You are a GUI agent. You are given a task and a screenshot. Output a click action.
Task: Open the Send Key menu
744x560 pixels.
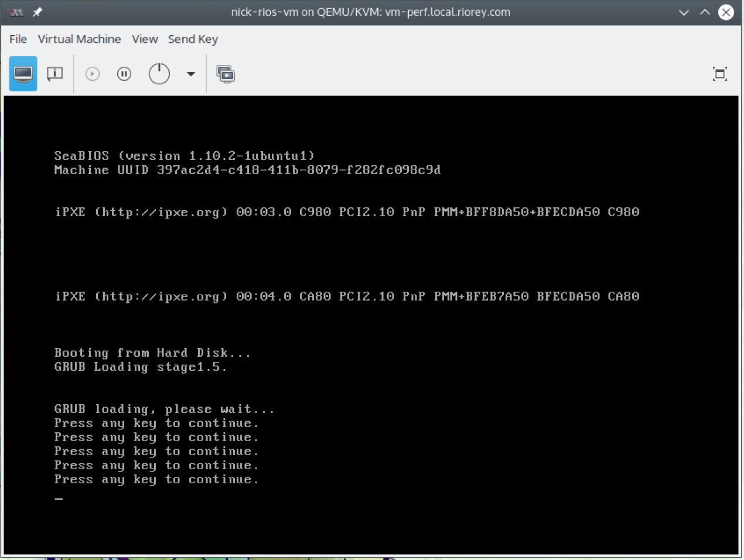(x=193, y=39)
